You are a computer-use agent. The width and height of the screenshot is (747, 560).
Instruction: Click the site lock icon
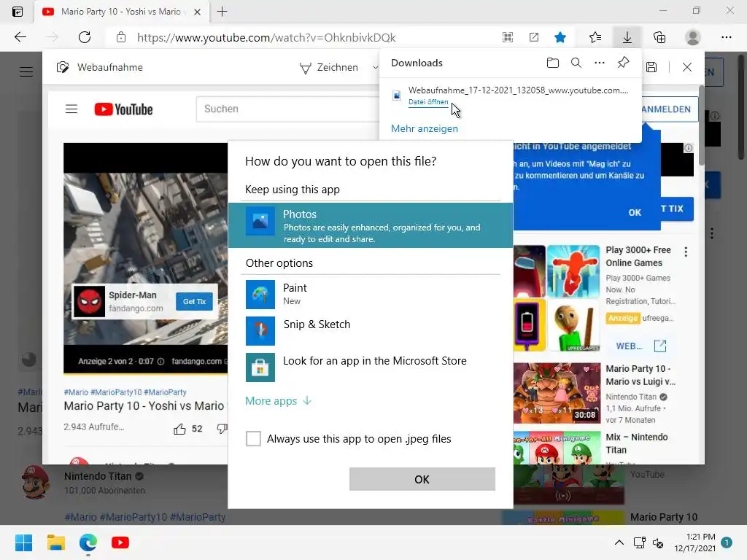click(x=121, y=37)
